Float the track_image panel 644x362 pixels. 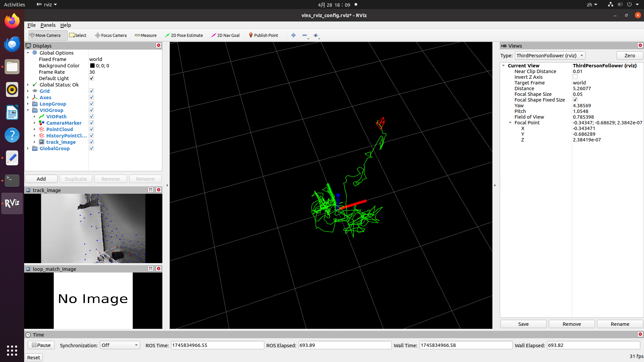point(151,190)
